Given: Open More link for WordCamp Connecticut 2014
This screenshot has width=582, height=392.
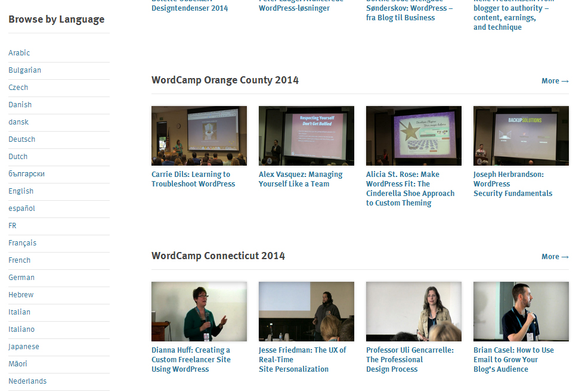Looking at the screenshot, I should pos(555,257).
